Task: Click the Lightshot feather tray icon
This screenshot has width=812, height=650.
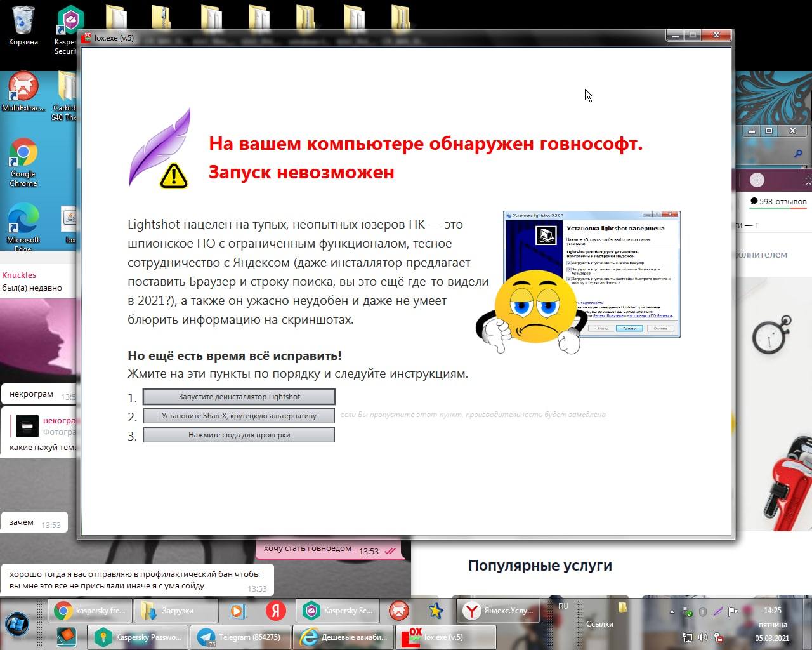Action: click(718, 612)
